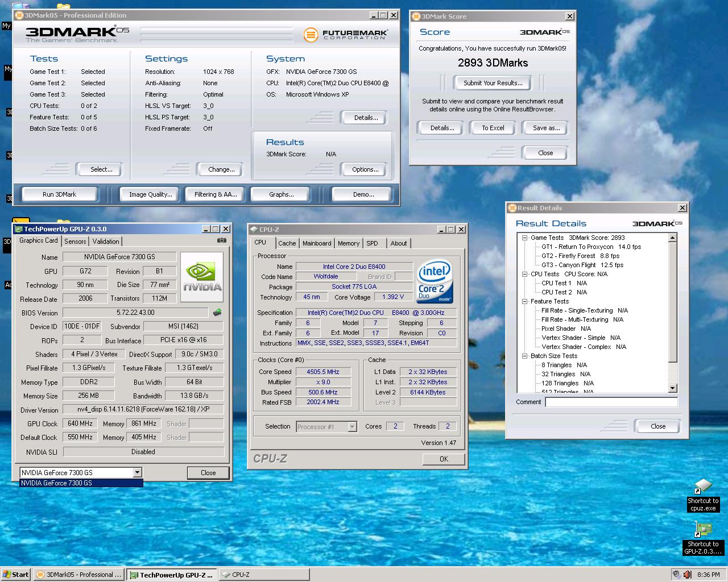Open the Graphs button in 3DMark05

click(x=282, y=194)
